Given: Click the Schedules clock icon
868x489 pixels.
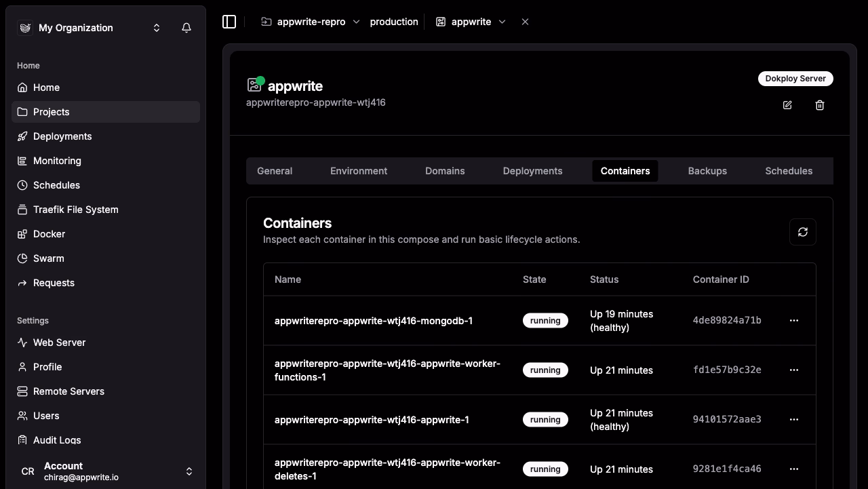Looking at the screenshot, I should click(x=22, y=185).
